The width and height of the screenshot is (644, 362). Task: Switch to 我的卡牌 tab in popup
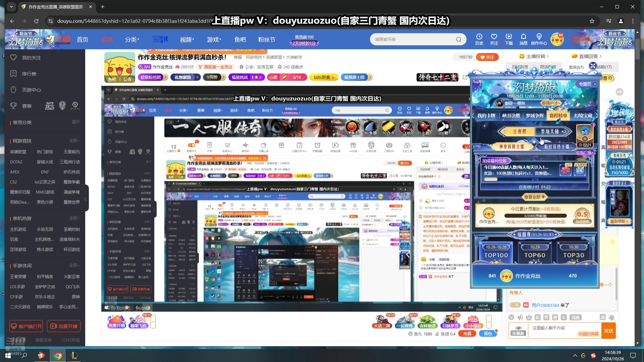click(486, 115)
